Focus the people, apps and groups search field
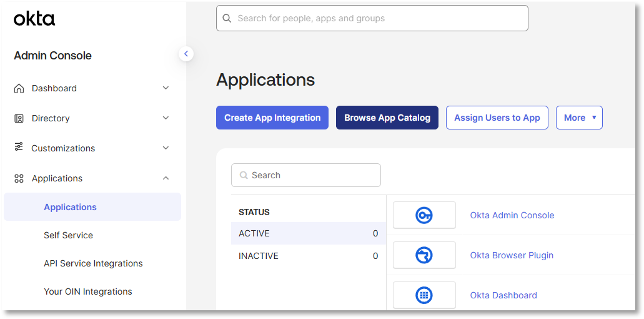Screen dimensions: 644x319 pos(372,18)
